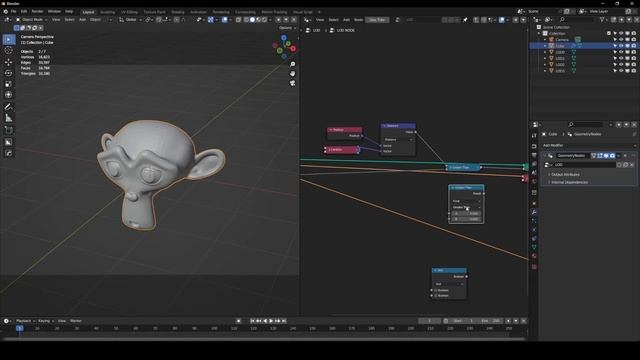Play the animation forward
The width and height of the screenshot is (640, 360).
coord(271,321)
